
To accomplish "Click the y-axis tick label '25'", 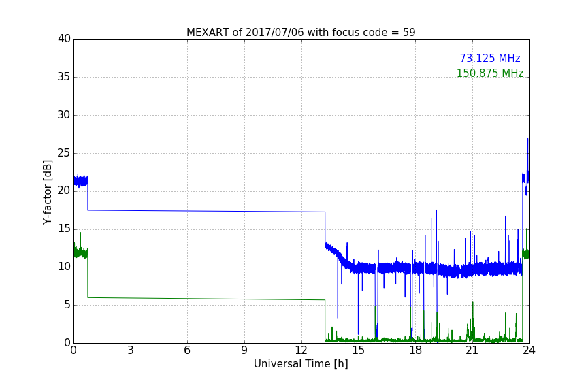I will pyautogui.click(x=64, y=152).
